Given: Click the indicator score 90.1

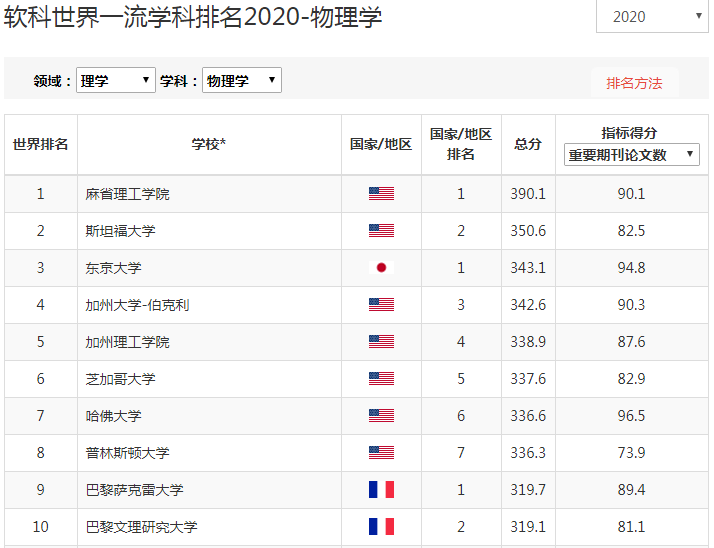Looking at the screenshot, I should pyautogui.click(x=631, y=194).
